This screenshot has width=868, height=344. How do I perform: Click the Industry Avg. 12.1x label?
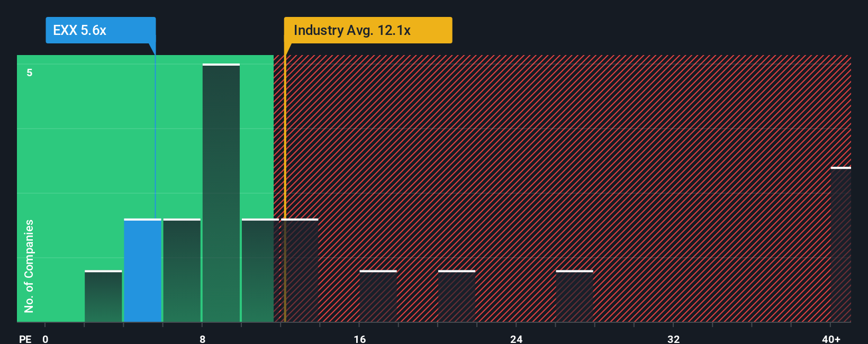click(368, 30)
